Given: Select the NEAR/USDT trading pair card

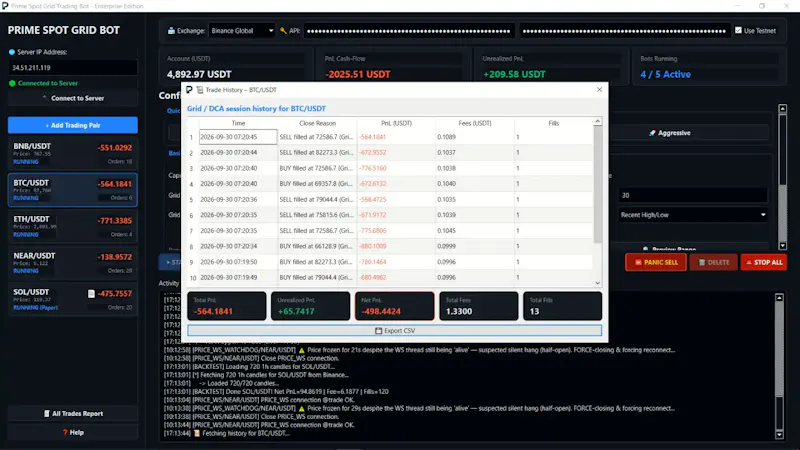Looking at the screenshot, I should 72,263.
